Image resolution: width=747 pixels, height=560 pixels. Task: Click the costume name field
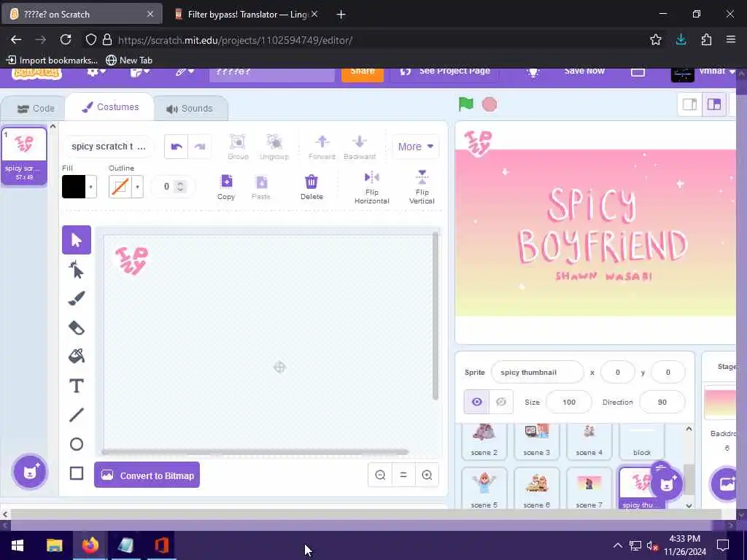pos(109,147)
